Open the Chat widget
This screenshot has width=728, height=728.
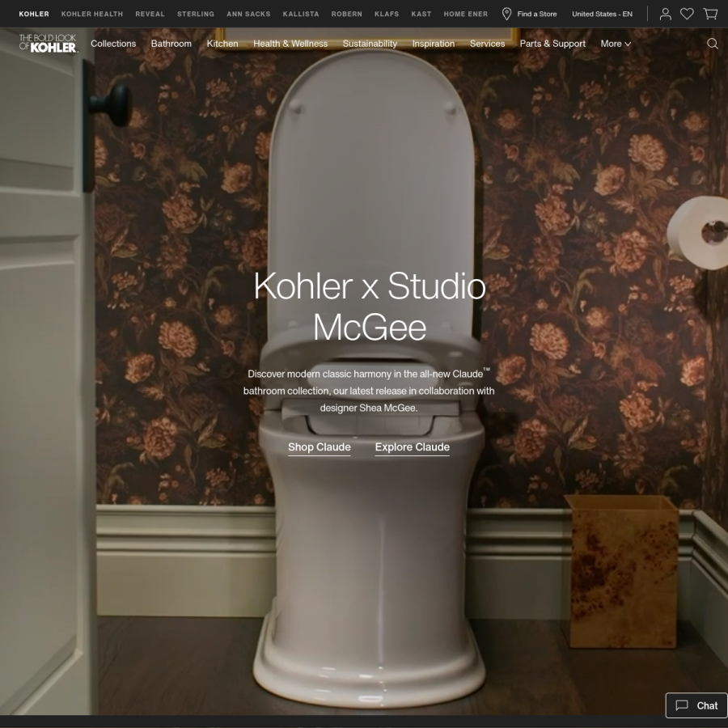pyautogui.click(x=696, y=705)
